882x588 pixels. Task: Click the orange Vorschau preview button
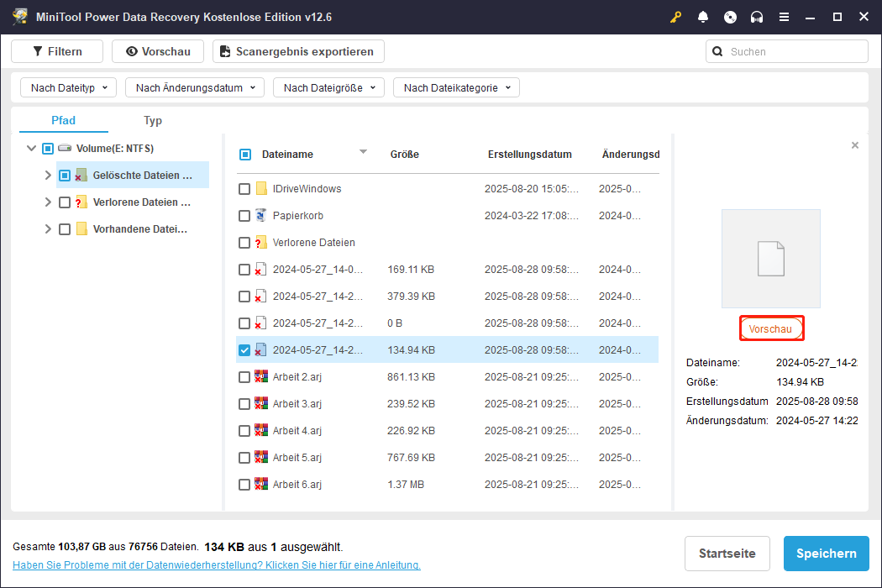(x=771, y=328)
